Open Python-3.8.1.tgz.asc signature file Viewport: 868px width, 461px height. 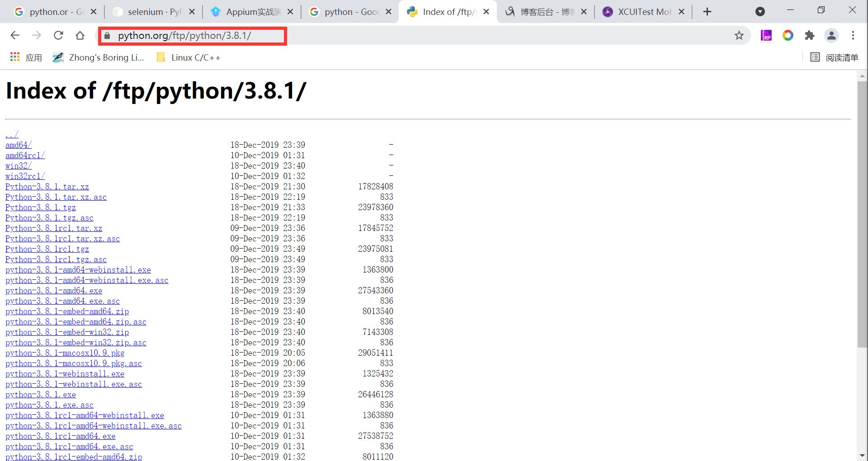[49, 217]
